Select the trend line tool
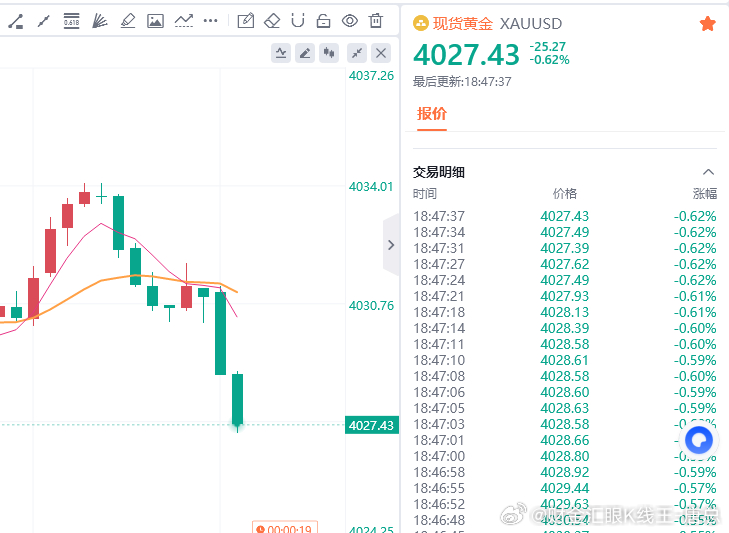 coord(44,21)
